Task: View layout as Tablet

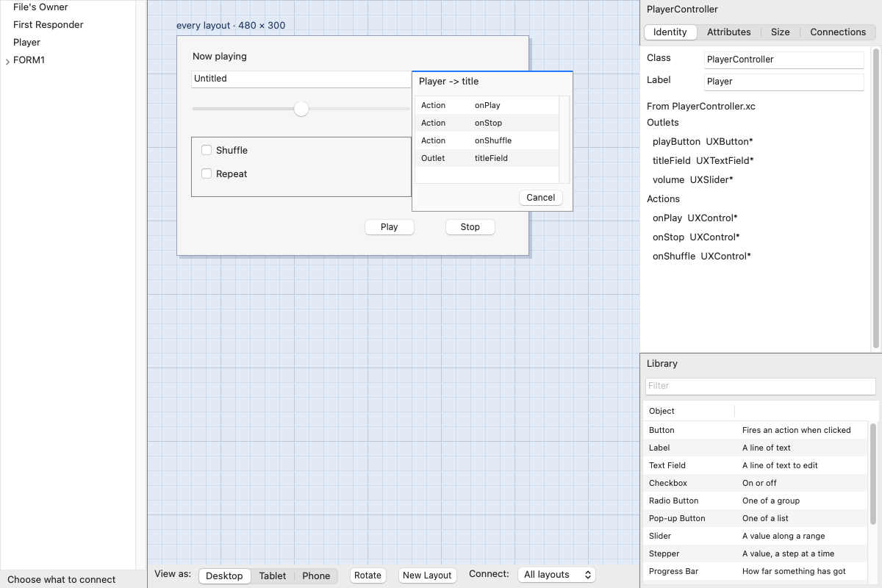Action: coord(273,576)
